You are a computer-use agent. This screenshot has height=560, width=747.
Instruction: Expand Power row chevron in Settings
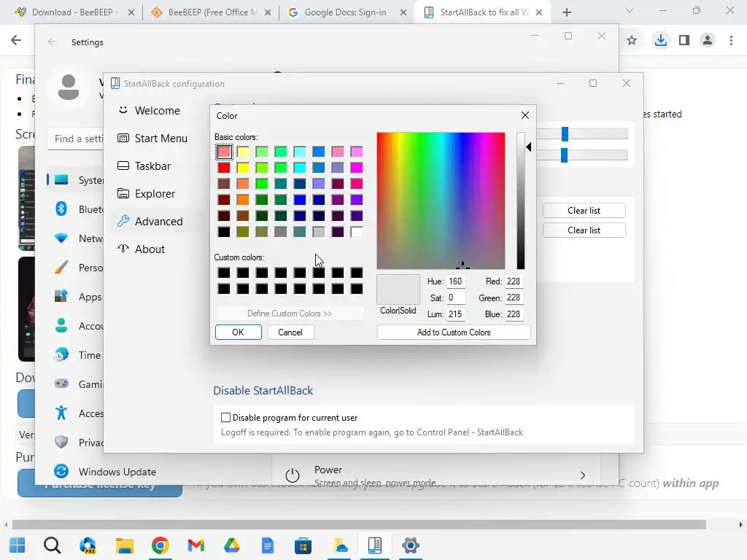click(583, 475)
